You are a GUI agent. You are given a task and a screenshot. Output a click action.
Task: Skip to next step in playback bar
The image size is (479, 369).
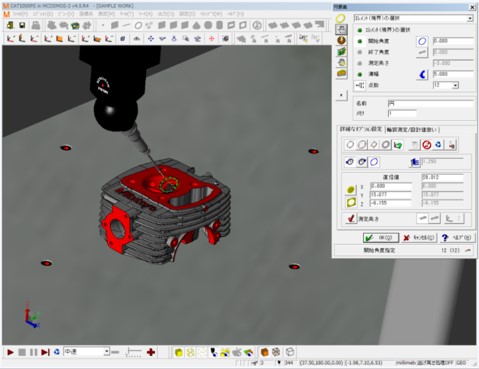pyautogui.click(x=45, y=352)
